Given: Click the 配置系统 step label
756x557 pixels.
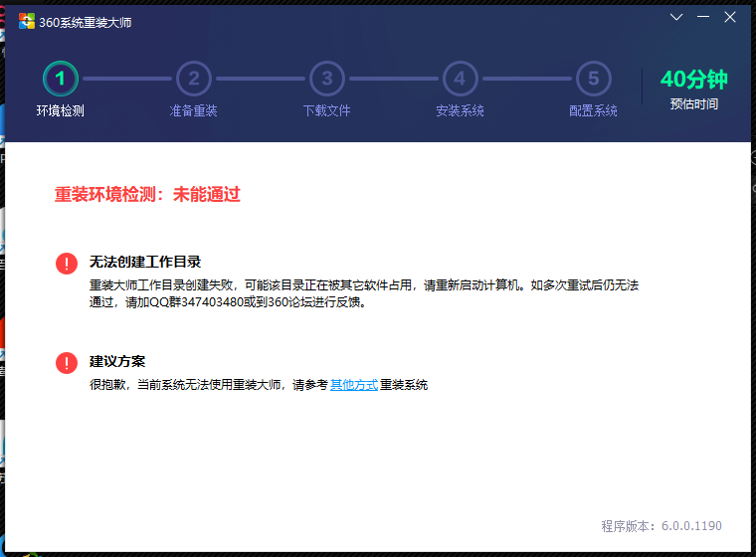Looking at the screenshot, I should [x=593, y=111].
